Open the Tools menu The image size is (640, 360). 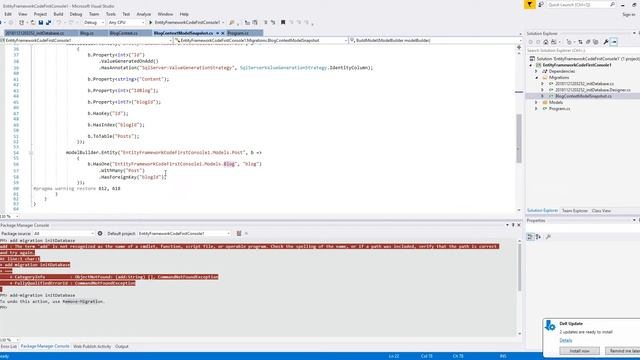111,14
